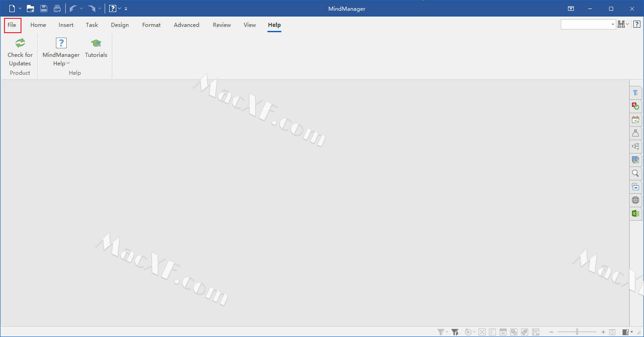This screenshot has width=644, height=337.
Task: Fit map to window icon
Action: click(613, 332)
